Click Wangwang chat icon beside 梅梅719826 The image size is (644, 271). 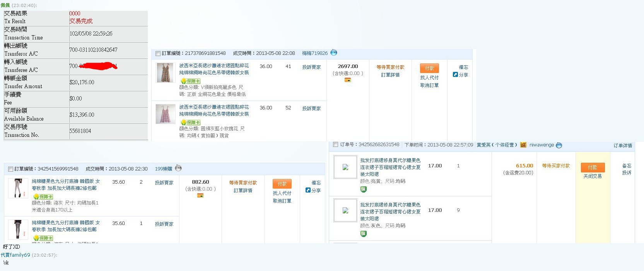334,53
